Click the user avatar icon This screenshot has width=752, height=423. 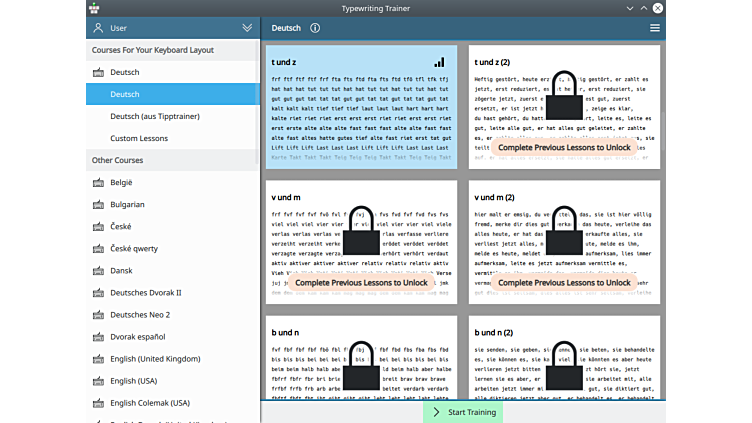tap(98, 28)
